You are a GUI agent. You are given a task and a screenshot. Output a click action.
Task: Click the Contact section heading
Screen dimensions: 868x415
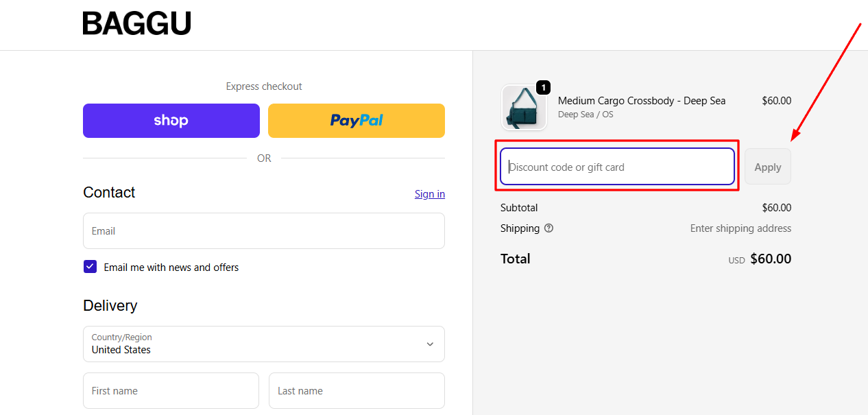coord(109,192)
